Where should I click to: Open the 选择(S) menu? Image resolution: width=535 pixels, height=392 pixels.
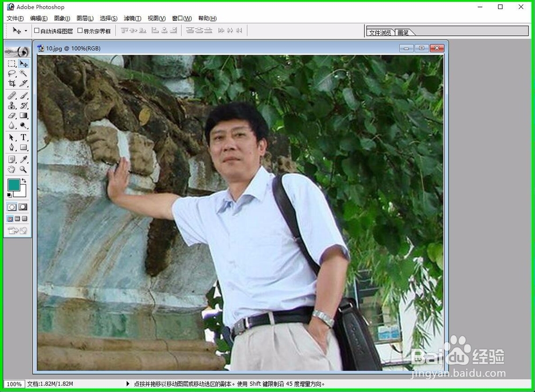coord(109,18)
